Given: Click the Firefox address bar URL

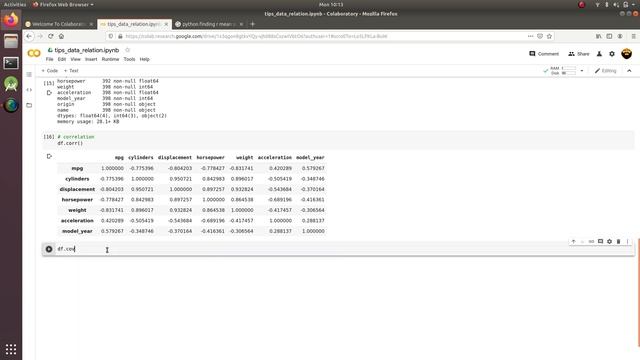Looking at the screenshot, I should coord(256,36).
